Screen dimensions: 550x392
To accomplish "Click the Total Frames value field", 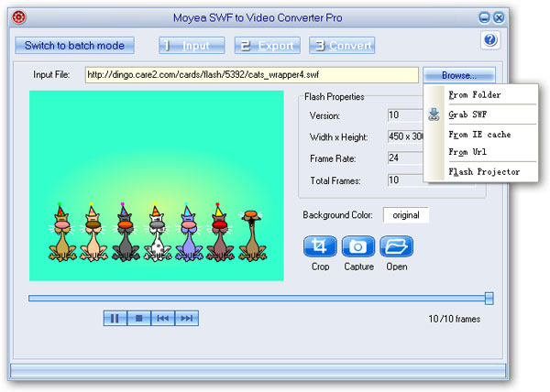I will (x=405, y=180).
